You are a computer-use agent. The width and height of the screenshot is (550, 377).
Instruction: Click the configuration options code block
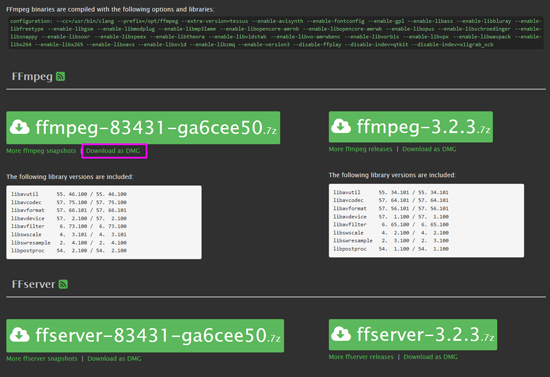[276, 33]
